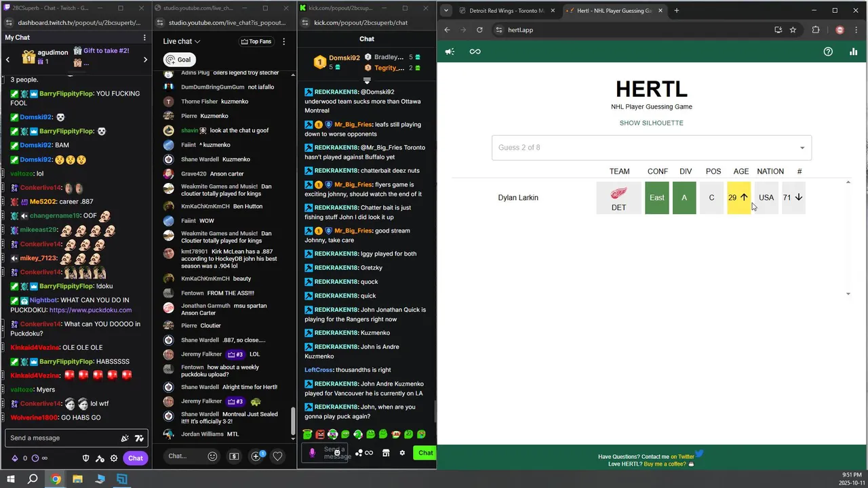
Task: Open the Hertl help question mark icon
Action: tap(828, 52)
